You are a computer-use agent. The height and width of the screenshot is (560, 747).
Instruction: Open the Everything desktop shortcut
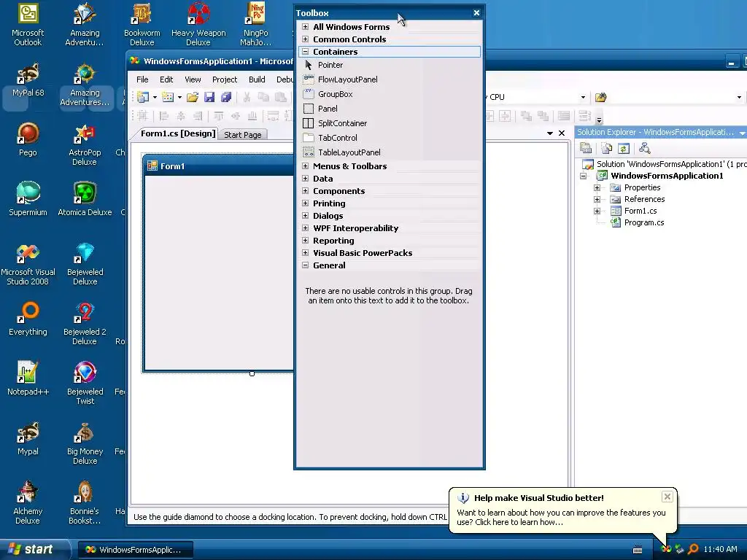tap(28, 319)
